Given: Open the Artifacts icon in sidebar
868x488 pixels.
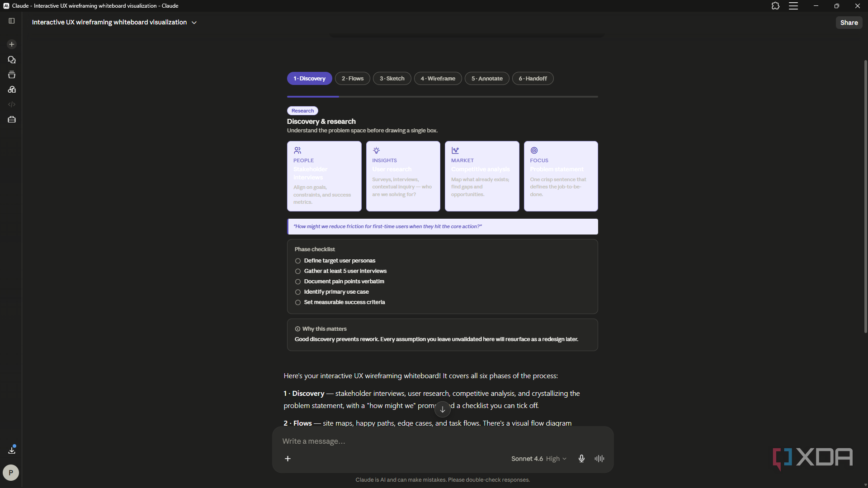Looking at the screenshot, I should pyautogui.click(x=12, y=89).
